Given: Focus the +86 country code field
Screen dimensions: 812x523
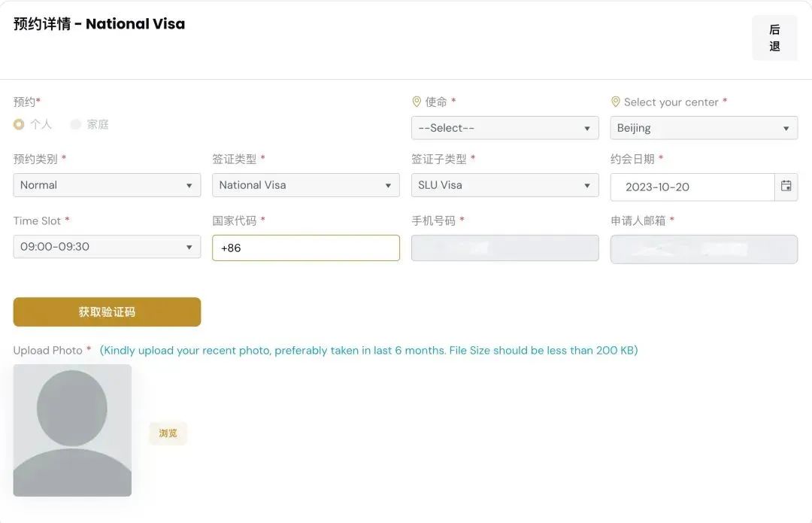Looking at the screenshot, I should pyautogui.click(x=305, y=248).
